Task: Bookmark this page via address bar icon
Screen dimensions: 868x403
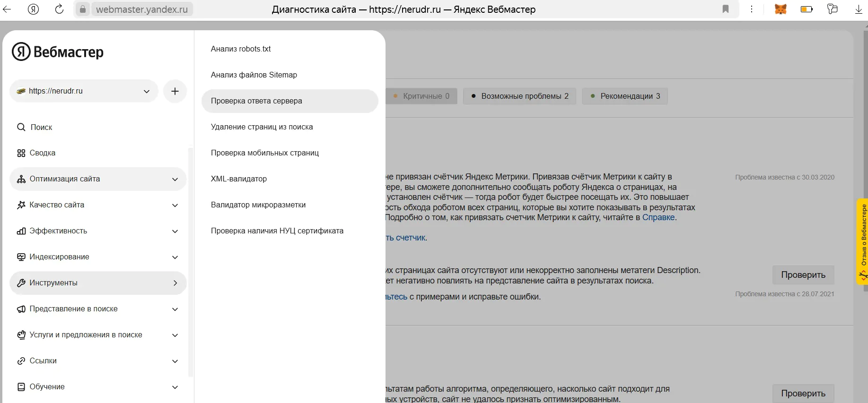Action: pyautogui.click(x=726, y=9)
